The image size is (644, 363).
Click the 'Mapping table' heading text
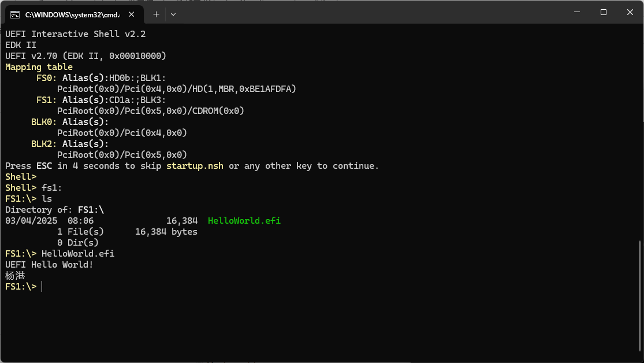(x=39, y=67)
